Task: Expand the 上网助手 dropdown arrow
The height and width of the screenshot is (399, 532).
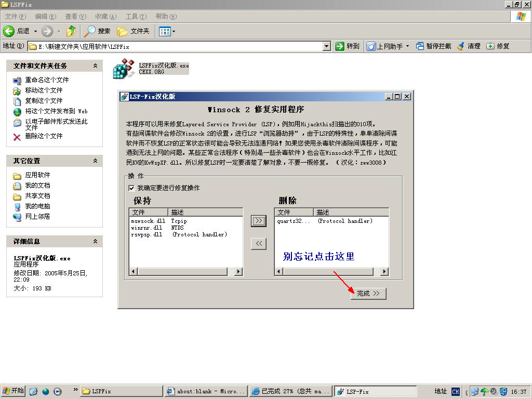Action: [x=407, y=46]
